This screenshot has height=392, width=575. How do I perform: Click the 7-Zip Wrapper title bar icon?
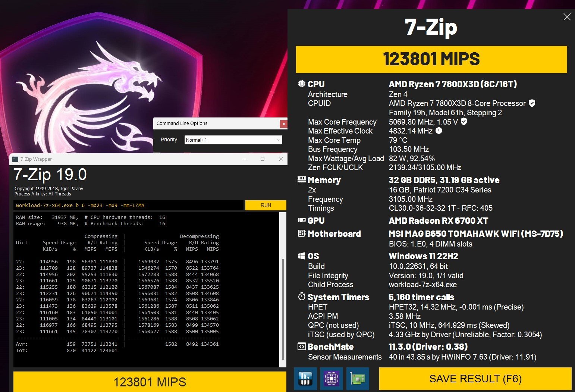tap(15, 159)
